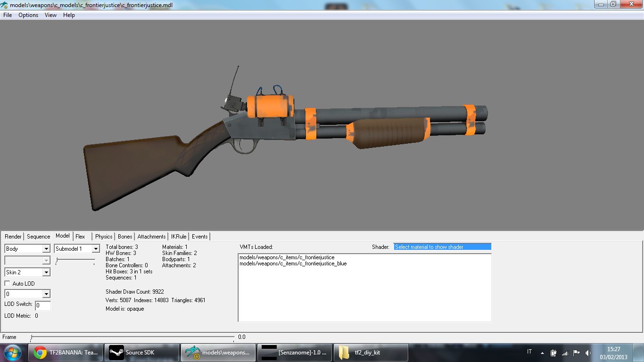Click the LOD Switch value field

tap(43, 305)
